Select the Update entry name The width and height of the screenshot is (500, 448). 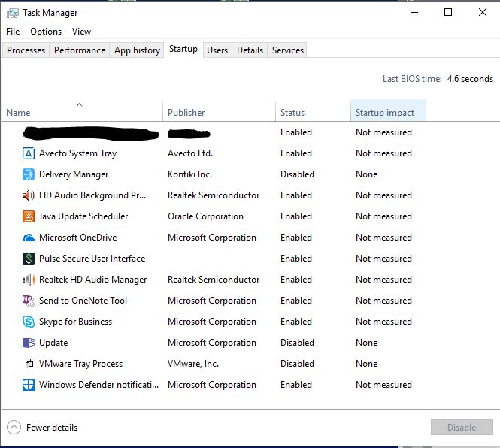tap(53, 343)
